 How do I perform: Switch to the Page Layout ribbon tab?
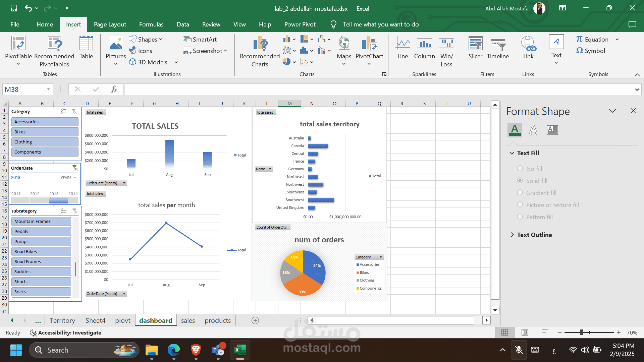[x=110, y=24]
